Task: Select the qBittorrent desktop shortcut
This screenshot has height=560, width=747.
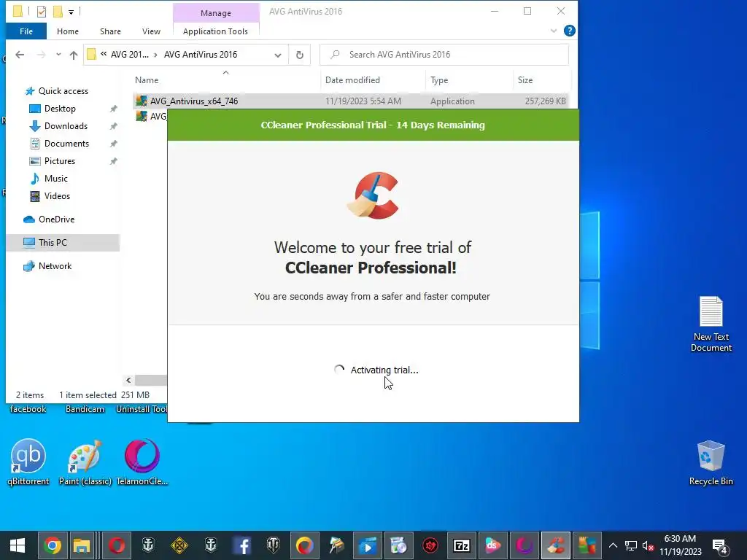Action: pyautogui.click(x=28, y=462)
